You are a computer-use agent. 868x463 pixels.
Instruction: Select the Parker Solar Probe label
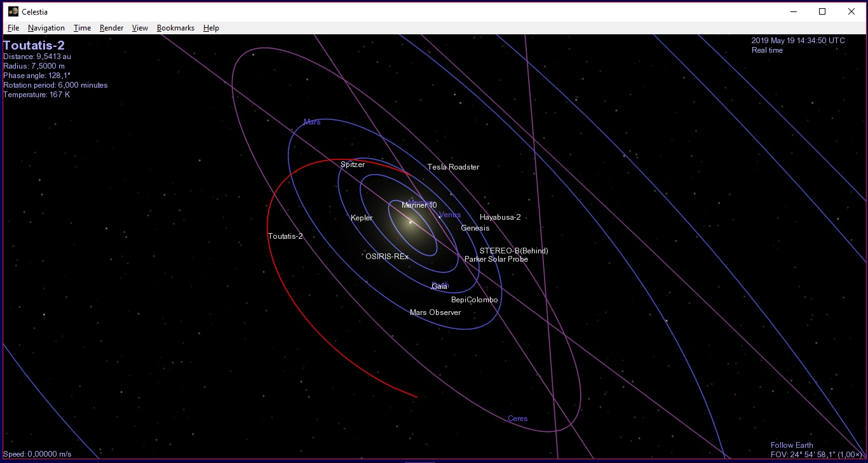pos(496,259)
